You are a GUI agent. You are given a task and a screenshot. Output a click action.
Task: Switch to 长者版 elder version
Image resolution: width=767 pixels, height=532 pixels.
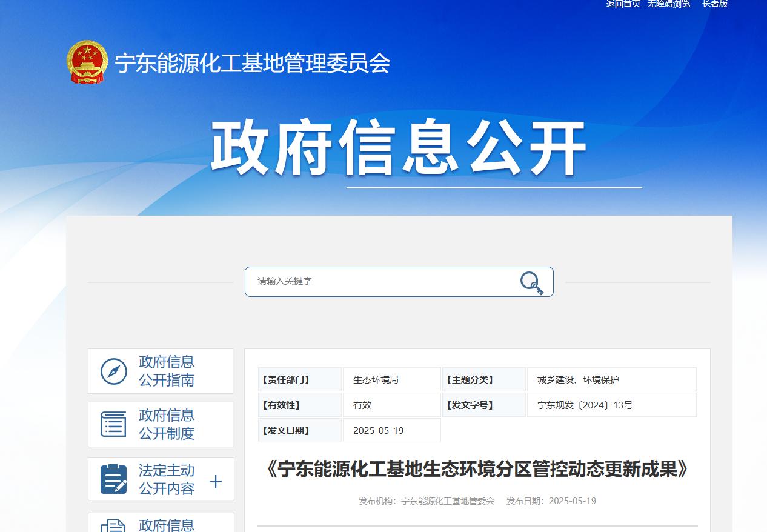[715, 4]
